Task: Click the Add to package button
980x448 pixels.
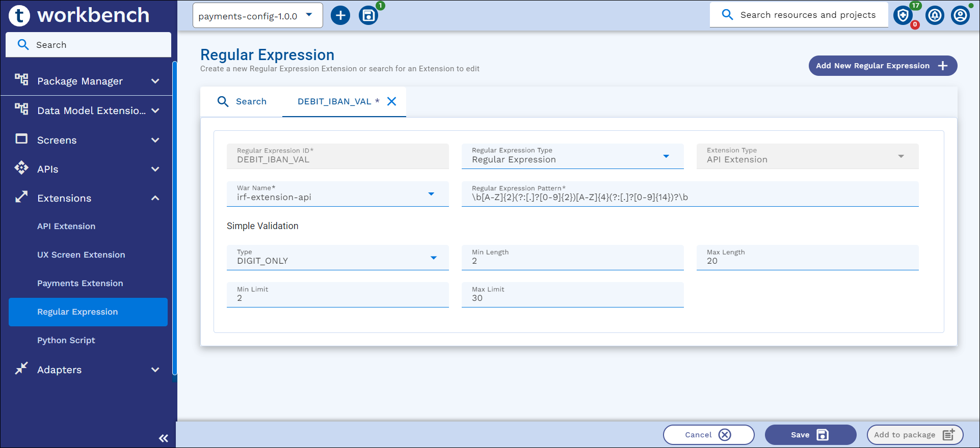Action: [914, 435]
